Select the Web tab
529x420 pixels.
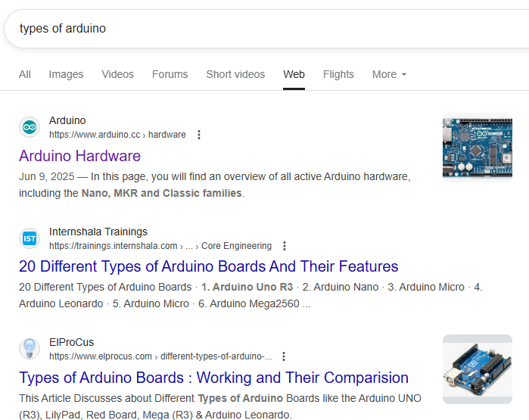click(294, 74)
